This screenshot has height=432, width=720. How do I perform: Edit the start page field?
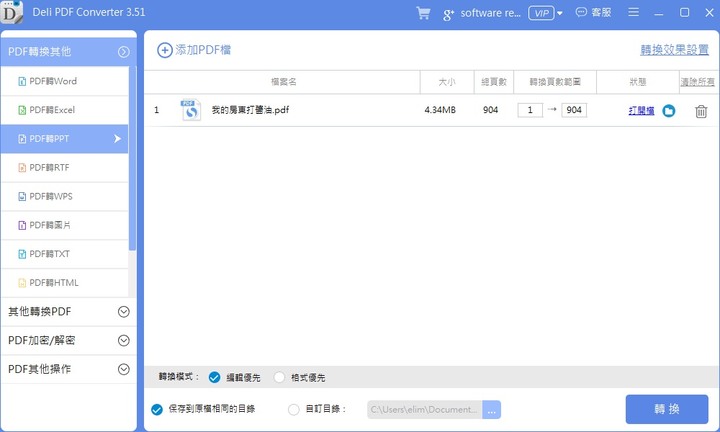pos(530,110)
